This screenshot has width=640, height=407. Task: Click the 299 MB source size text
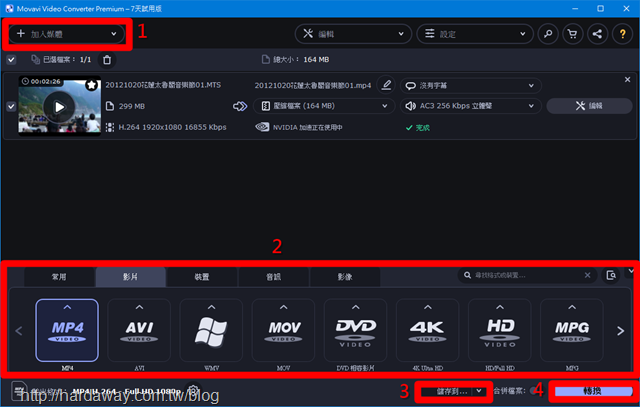pos(132,106)
